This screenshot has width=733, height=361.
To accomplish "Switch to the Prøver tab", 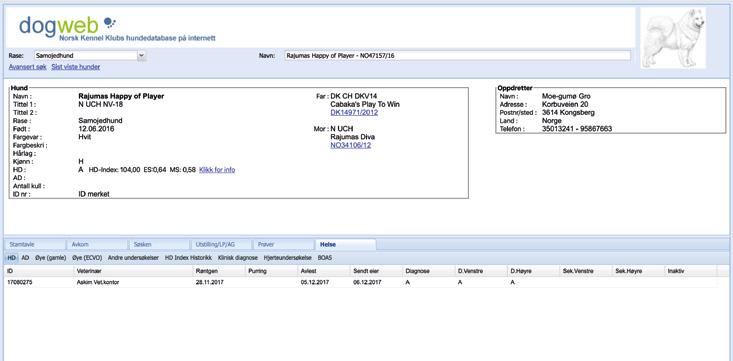I will pos(283,245).
